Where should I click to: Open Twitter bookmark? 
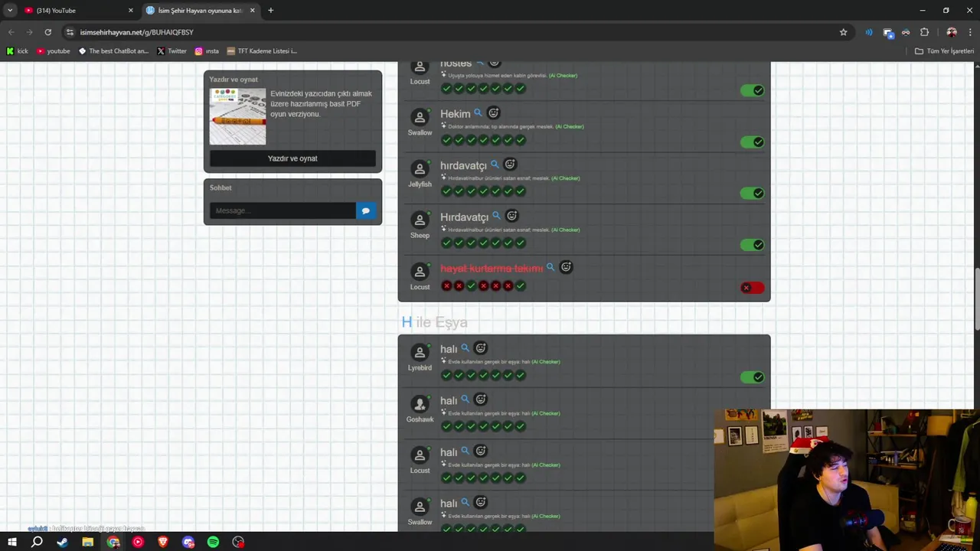pyautogui.click(x=171, y=51)
